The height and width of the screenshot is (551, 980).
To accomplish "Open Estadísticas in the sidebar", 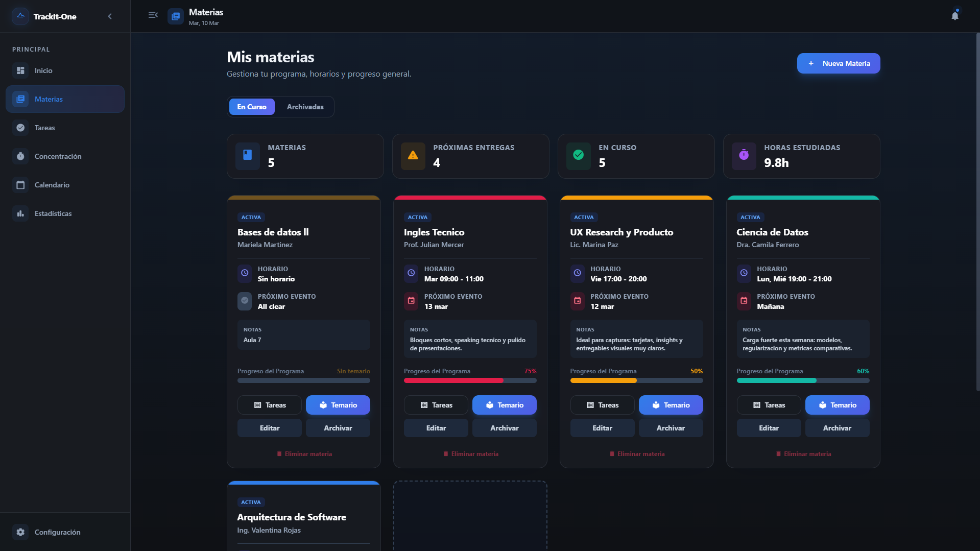I will [x=65, y=213].
